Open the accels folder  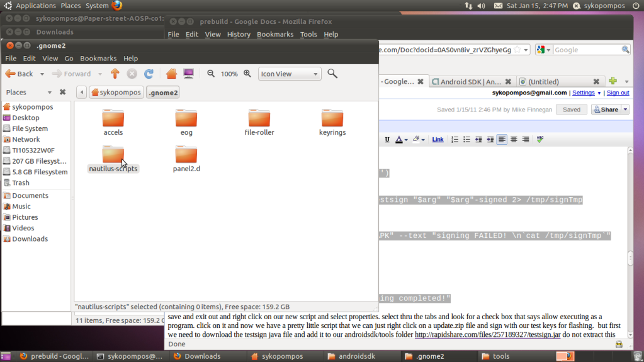pyautogui.click(x=113, y=122)
